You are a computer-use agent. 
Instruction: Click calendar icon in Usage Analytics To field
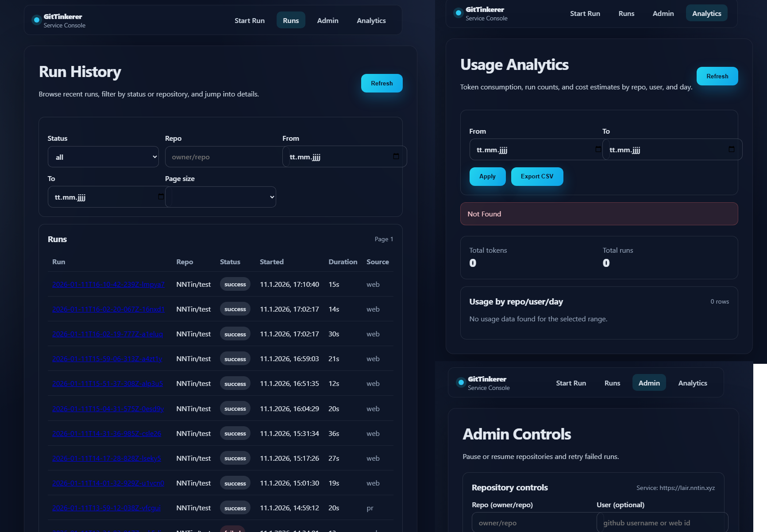coord(731,150)
